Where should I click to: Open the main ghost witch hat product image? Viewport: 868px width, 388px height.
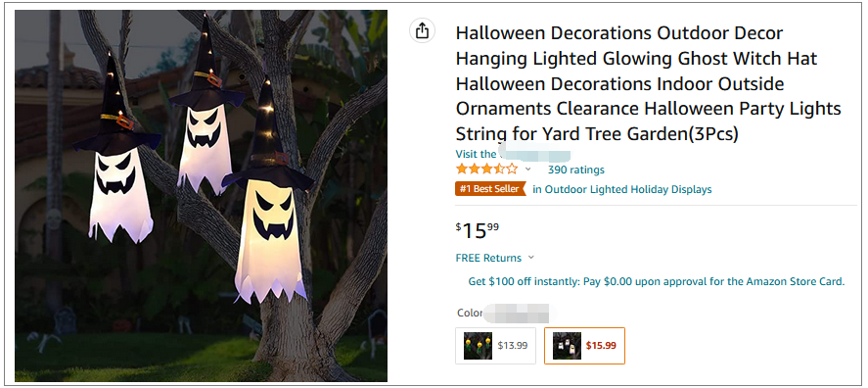pyautogui.click(x=201, y=196)
